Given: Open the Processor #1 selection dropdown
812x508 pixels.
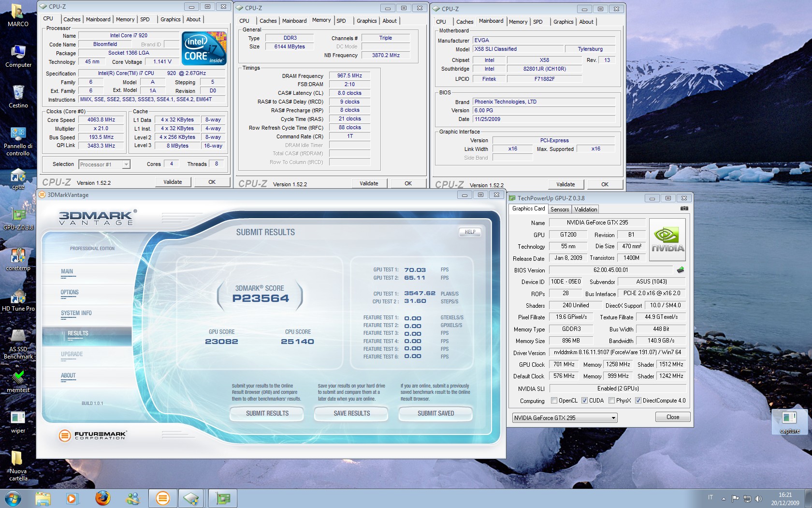Looking at the screenshot, I should [x=104, y=164].
